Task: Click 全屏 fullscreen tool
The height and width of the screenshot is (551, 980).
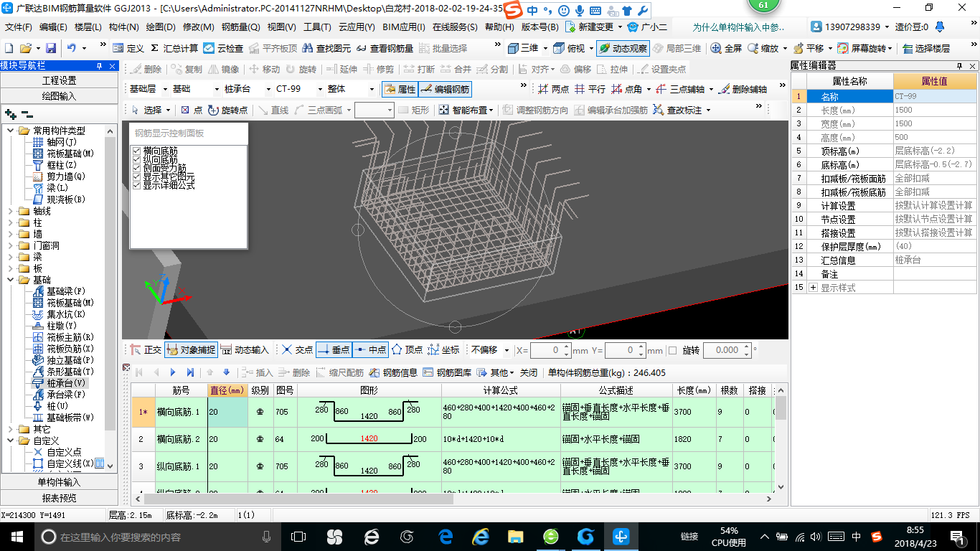Action: (726, 48)
